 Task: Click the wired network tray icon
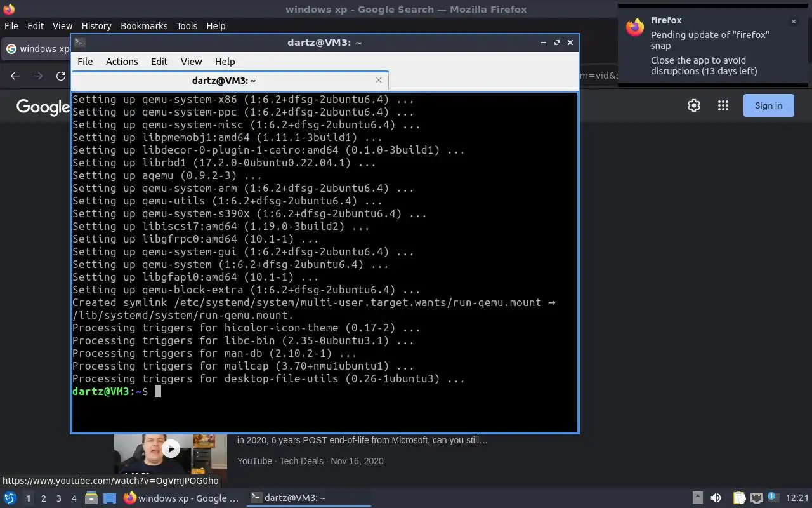pyautogui.click(x=756, y=498)
